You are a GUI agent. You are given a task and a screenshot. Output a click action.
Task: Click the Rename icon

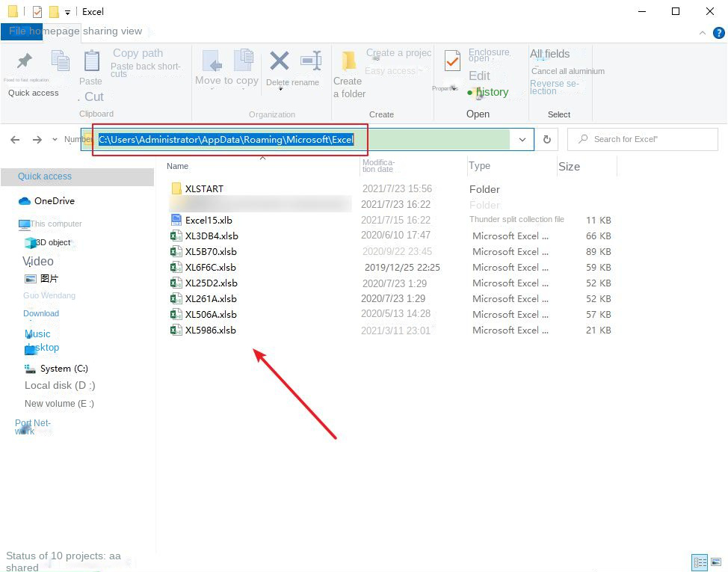[310, 61]
